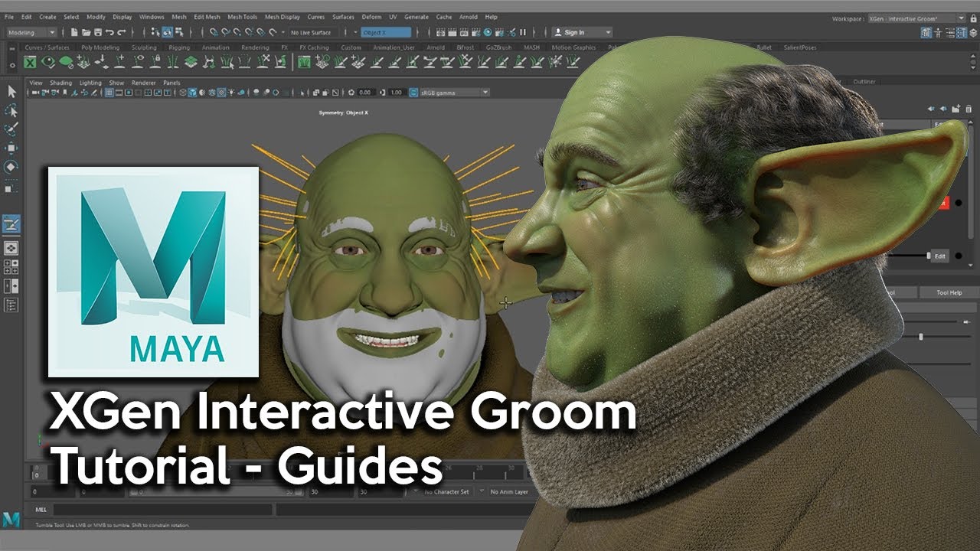The image size is (980, 551).
Task: Open the No Anim Layer dropdown
Action: click(x=508, y=491)
